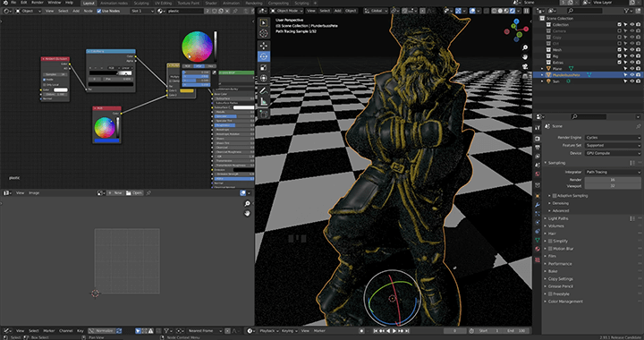
Task: Switch to the Sculpting workspace tab
Action: click(141, 3)
